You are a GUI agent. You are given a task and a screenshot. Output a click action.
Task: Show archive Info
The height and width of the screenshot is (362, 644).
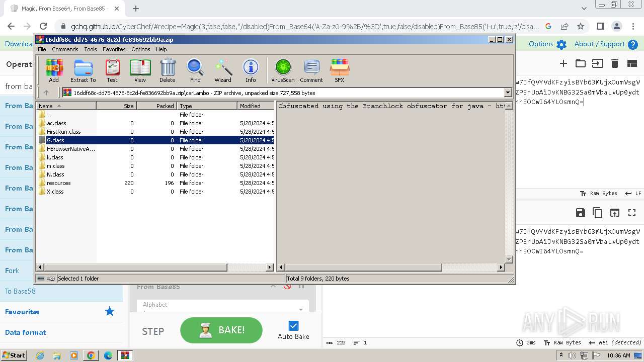pyautogui.click(x=251, y=70)
